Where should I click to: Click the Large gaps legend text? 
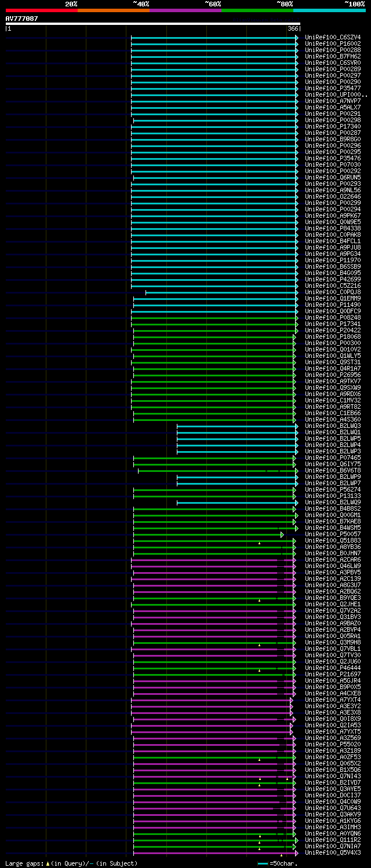71,863
